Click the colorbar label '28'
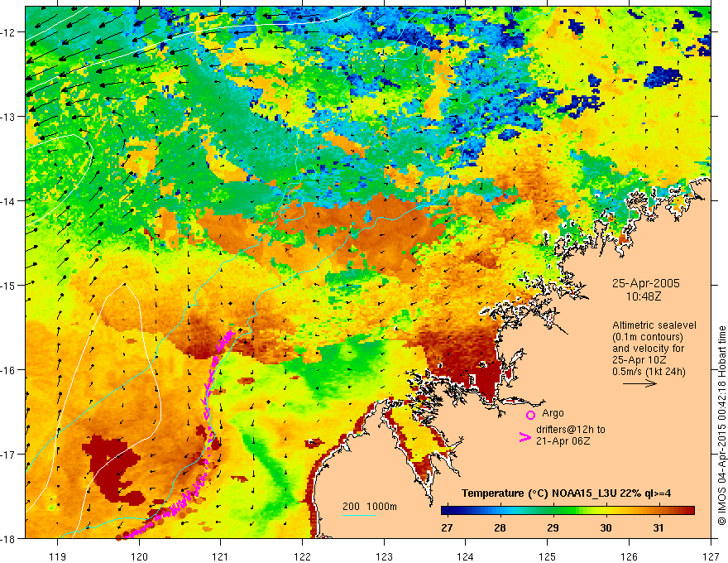 pyautogui.click(x=500, y=528)
